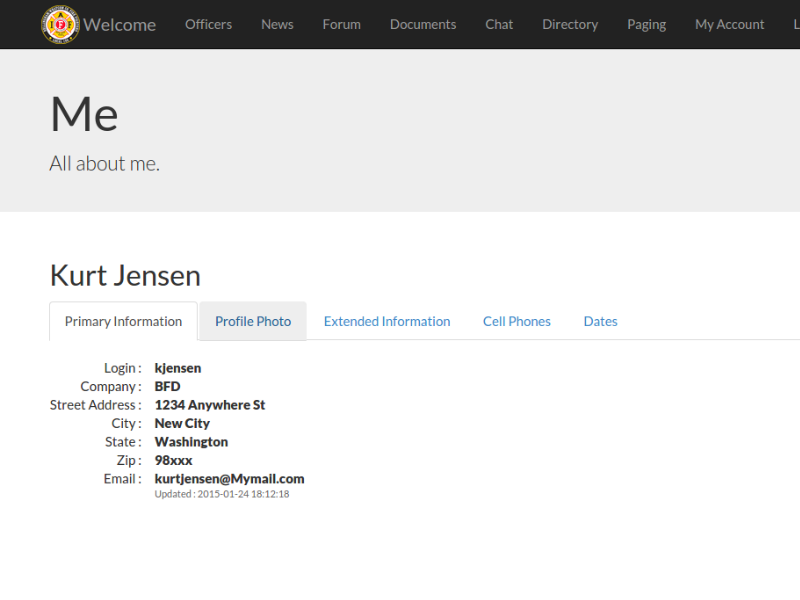Viewport: 800px width, 600px height.
Task: Click the address 1234 Anywhere St
Action: click(210, 405)
